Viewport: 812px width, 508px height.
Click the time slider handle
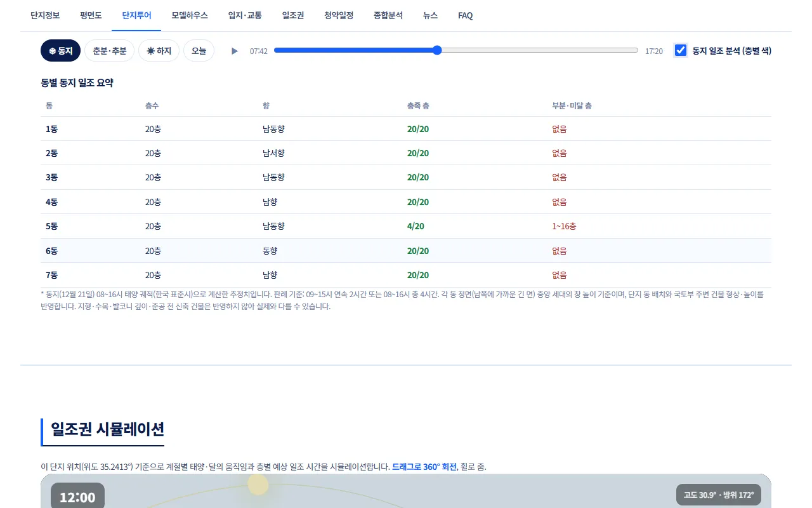437,50
